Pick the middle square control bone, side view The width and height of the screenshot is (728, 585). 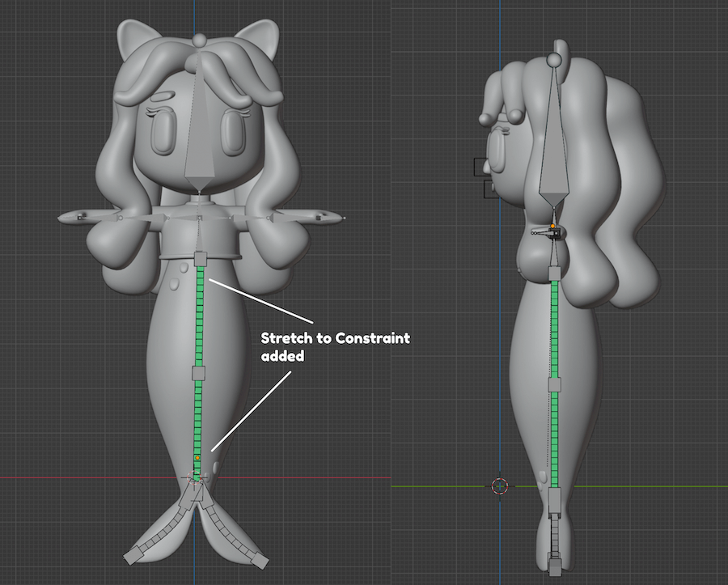point(554,385)
